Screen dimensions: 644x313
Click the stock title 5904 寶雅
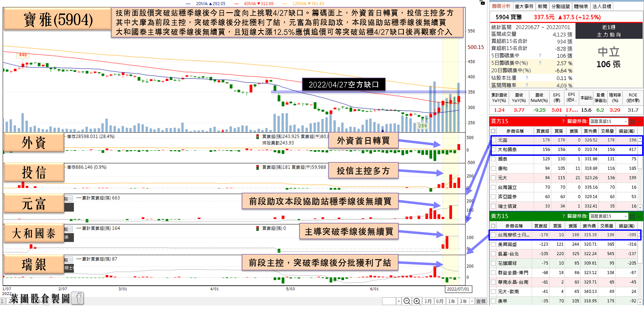(x=509, y=17)
